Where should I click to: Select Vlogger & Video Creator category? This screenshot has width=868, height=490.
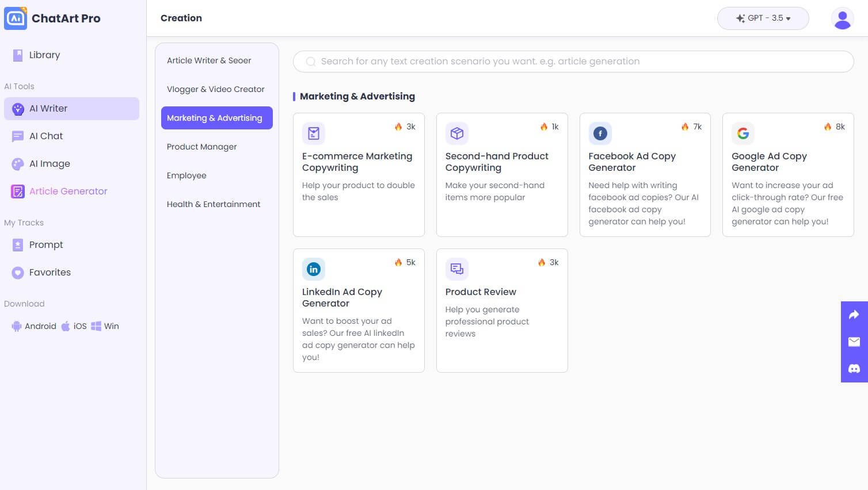coord(216,89)
